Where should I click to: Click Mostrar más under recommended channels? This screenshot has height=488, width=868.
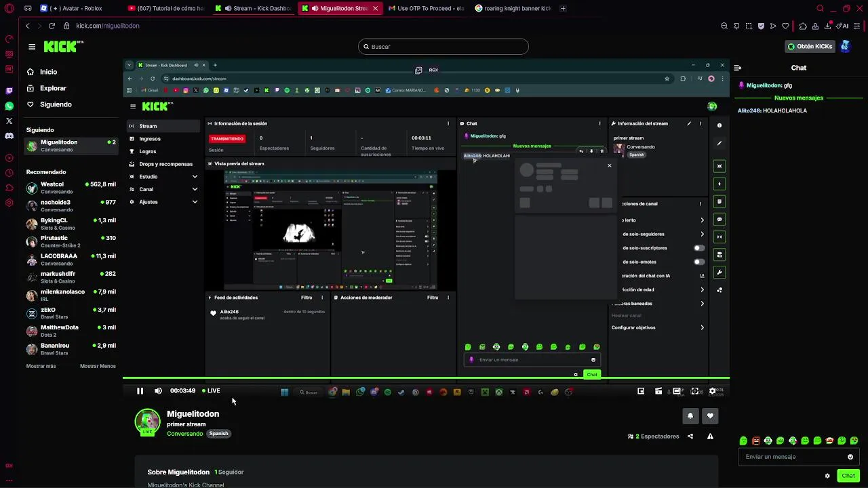(x=41, y=366)
